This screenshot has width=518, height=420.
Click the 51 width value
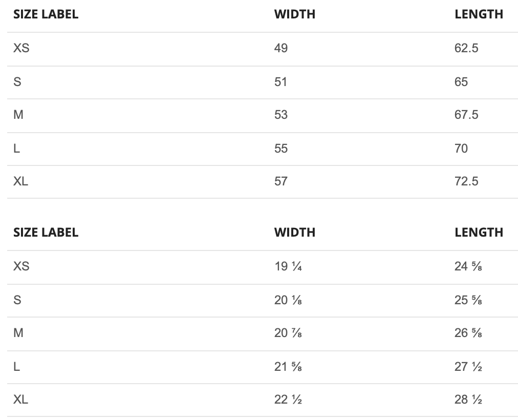click(281, 82)
